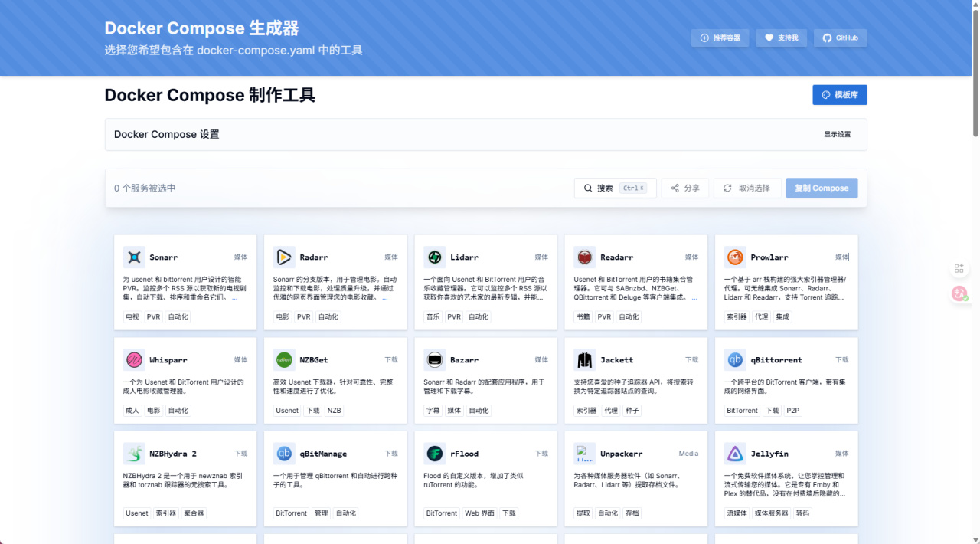Click the rFlood app icon
Screen dimensions: 980x544
[x=435, y=454]
